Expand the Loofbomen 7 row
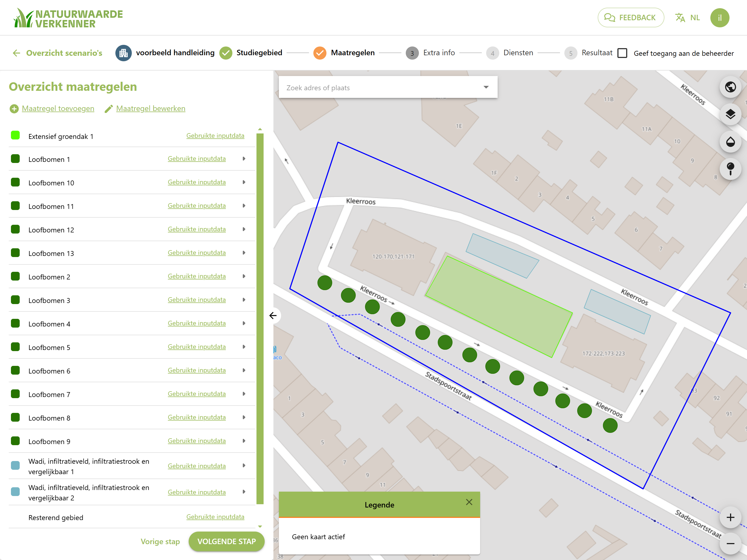The width and height of the screenshot is (747, 560). click(x=244, y=394)
